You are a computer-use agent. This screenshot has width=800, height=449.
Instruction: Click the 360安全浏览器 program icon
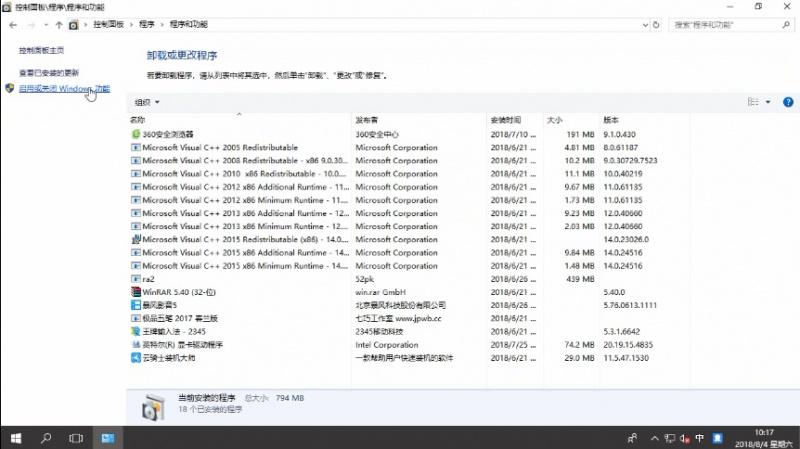(x=136, y=134)
